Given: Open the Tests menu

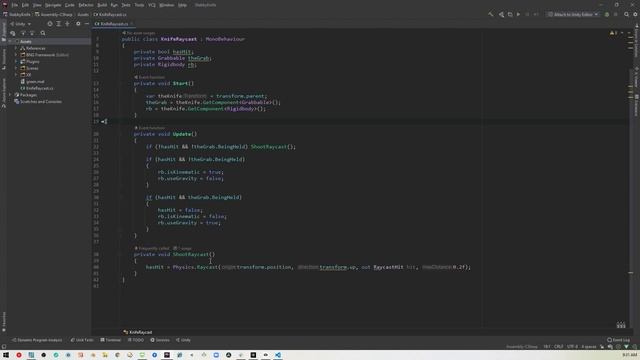Looking at the screenshot, I should (126, 5).
